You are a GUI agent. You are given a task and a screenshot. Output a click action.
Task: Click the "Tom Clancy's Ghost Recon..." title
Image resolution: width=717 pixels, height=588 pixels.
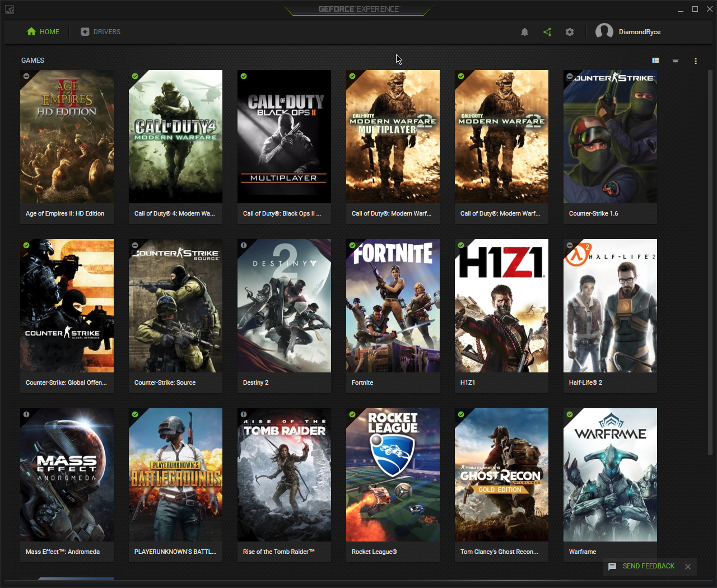(x=500, y=552)
